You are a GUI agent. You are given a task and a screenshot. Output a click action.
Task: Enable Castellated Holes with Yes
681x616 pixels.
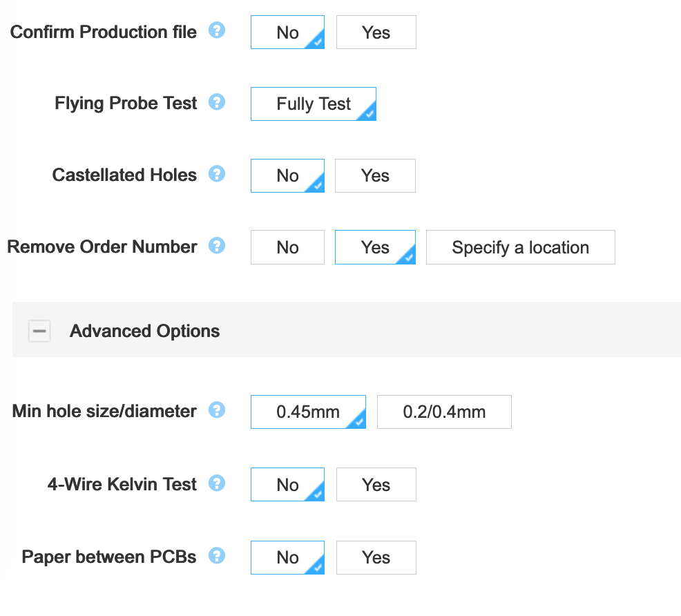click(375, 176)
